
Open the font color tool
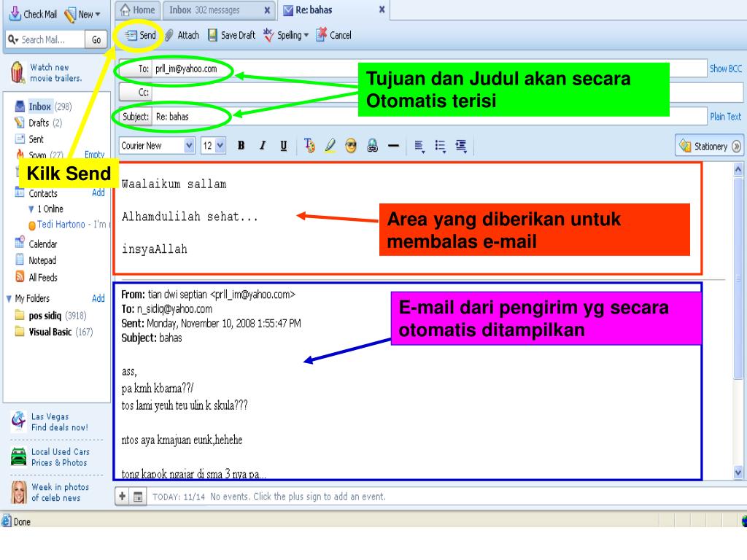pyautogui.click(x=309, y=146)
